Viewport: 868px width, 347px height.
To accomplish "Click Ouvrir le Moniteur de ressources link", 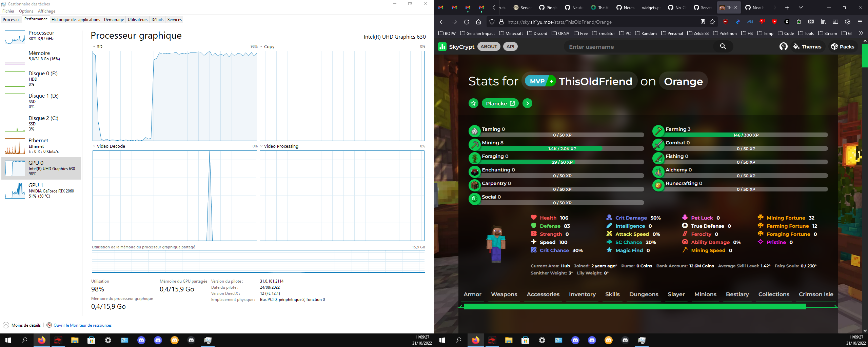I will (x=82, y=325).
